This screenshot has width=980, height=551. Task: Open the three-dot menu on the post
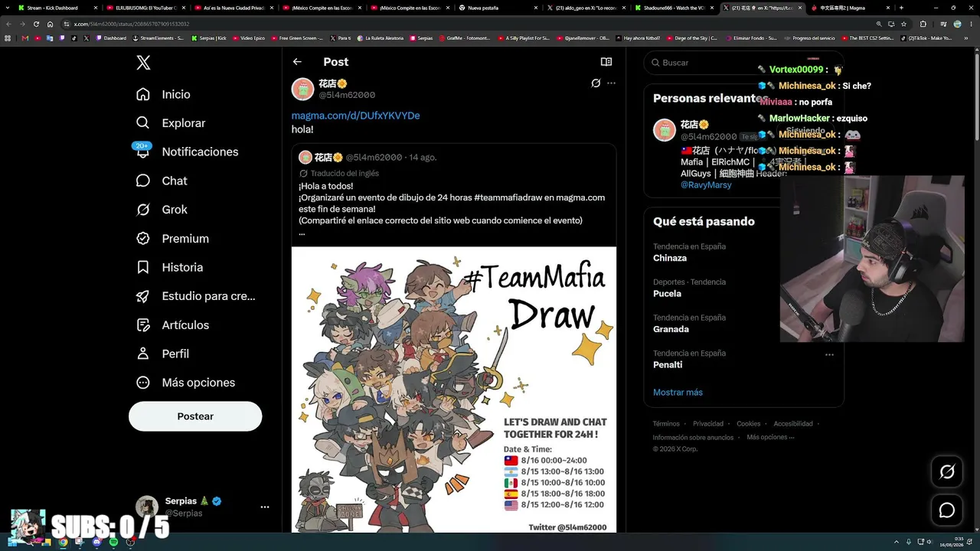[x=611, y=83]
